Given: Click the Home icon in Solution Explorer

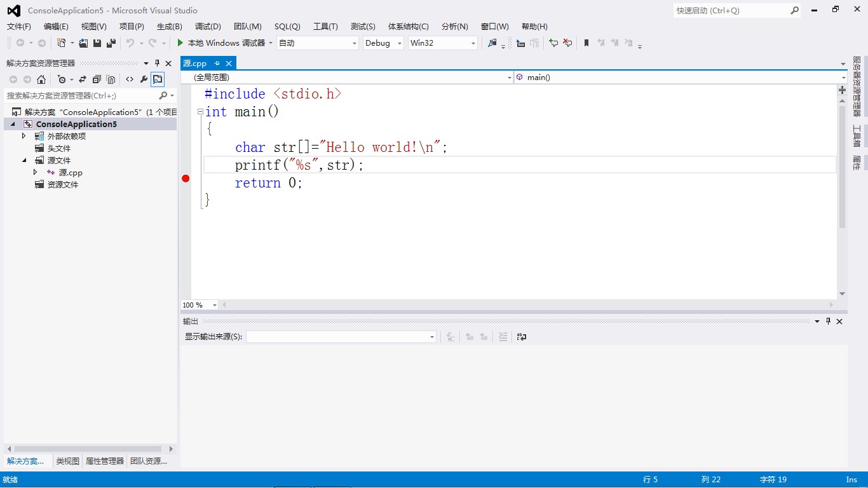Looking at the screenshot, I should coord(41,79).
